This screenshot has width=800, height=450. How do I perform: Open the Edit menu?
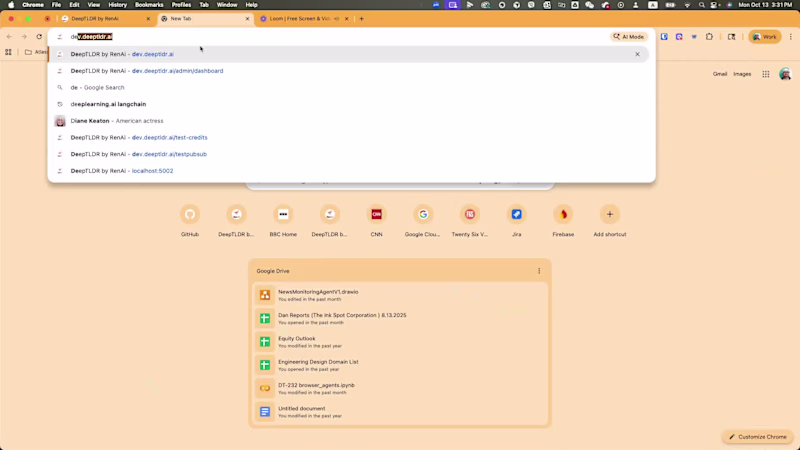[74, 5]
